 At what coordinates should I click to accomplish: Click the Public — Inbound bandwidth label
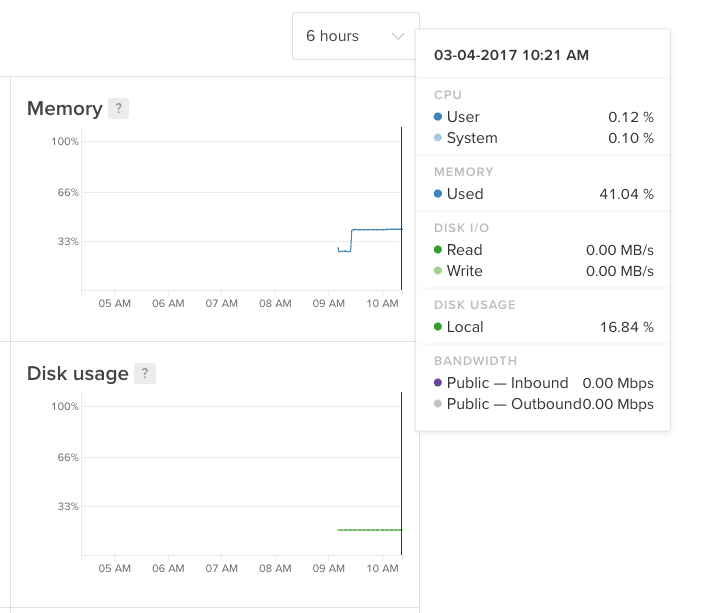507,383
